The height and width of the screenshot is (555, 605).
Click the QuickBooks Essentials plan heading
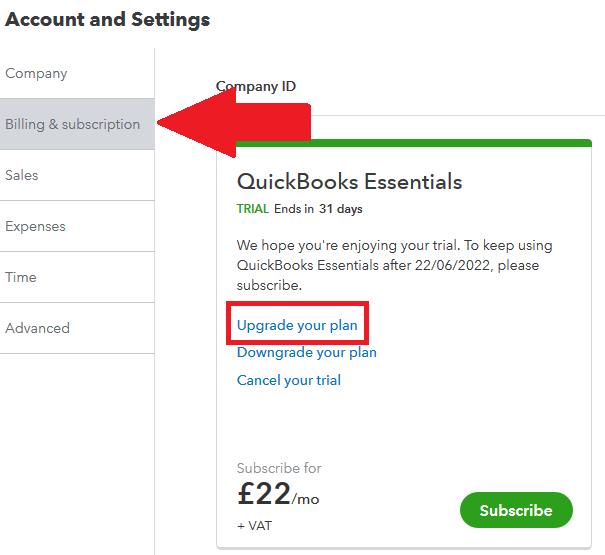click(x=349, y=181)
